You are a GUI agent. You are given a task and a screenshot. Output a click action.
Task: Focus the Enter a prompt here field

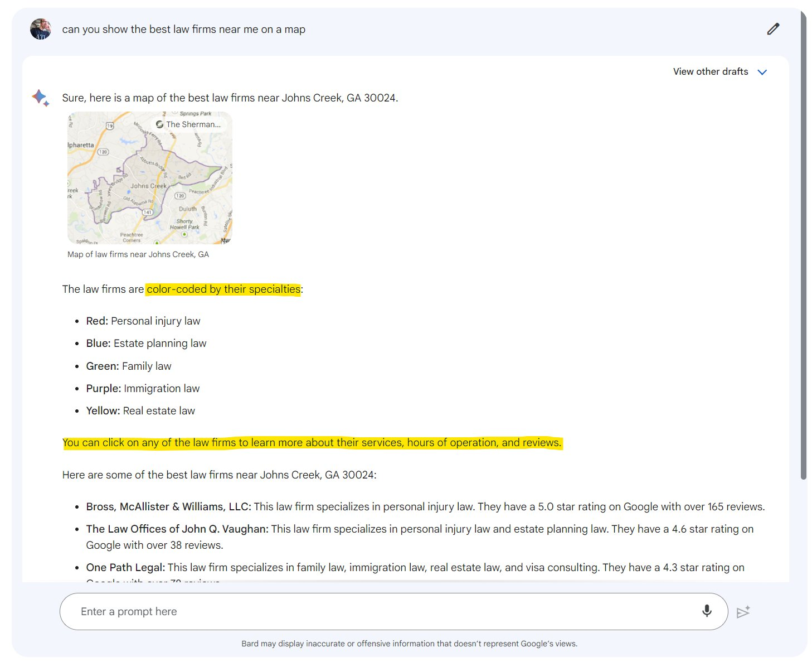[x=385, y=611]
